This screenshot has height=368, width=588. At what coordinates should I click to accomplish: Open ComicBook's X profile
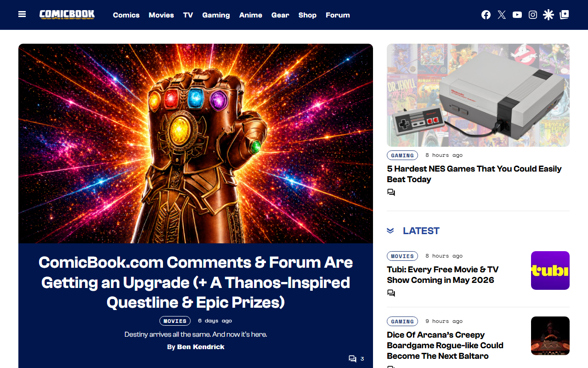tap(502, 15)
